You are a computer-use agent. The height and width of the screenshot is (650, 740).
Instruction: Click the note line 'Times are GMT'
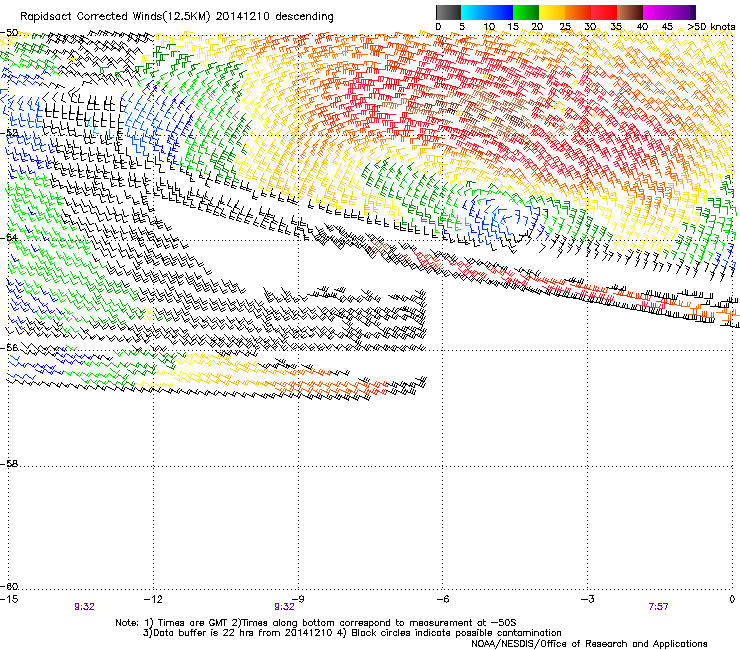(x=191, y=623)
